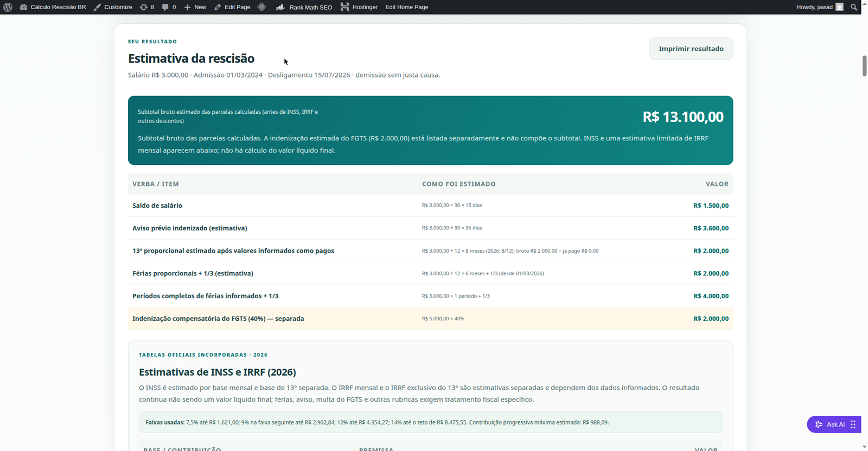Screen dimensions: 868x451
Task: Click the value R$ 4.000,00
Action: [711, 296]
